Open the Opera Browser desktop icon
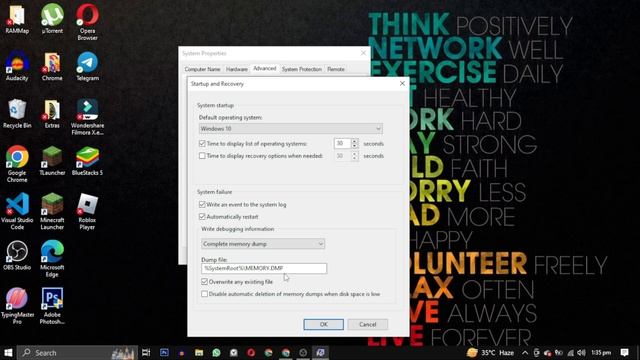 click(x=87, y=22)
